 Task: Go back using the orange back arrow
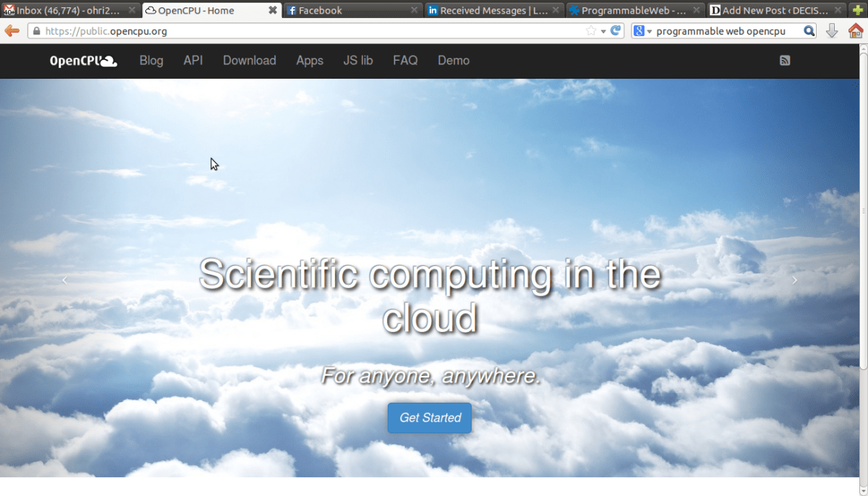[x=11, y=31]
